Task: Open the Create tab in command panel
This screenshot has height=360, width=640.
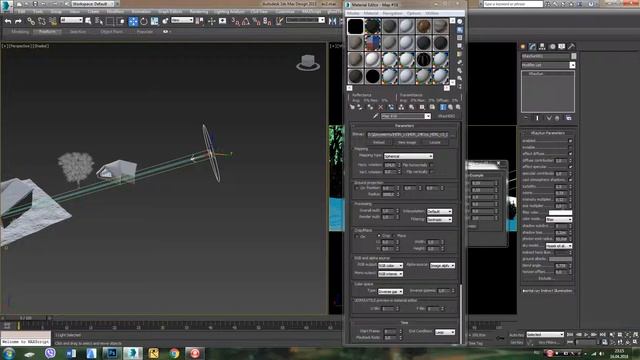Action: (x=523, y=47)
